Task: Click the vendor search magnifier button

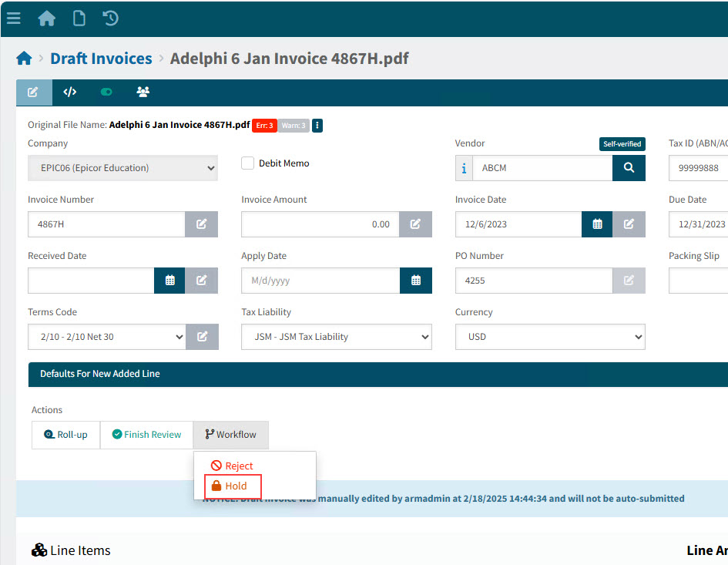Action: 629,167
